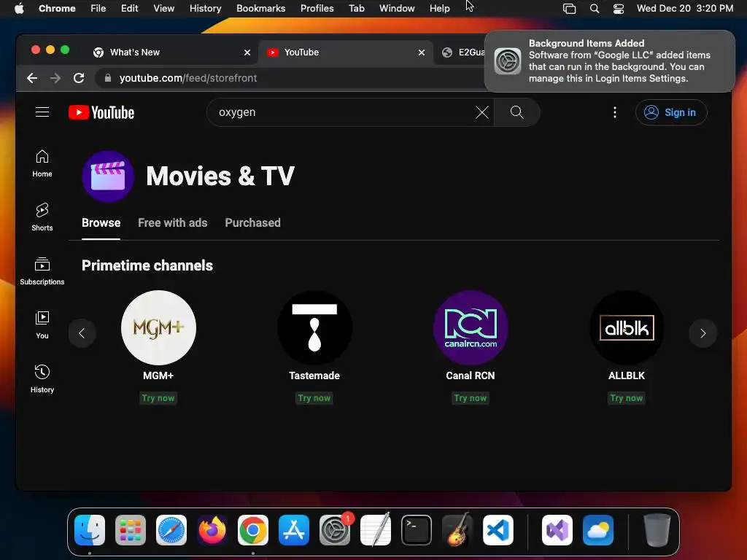This screenshot has height=560, width=747.
Task: Show next Primetime channels with right chevron
Action: pyautogui.click(x=703, y=332)
